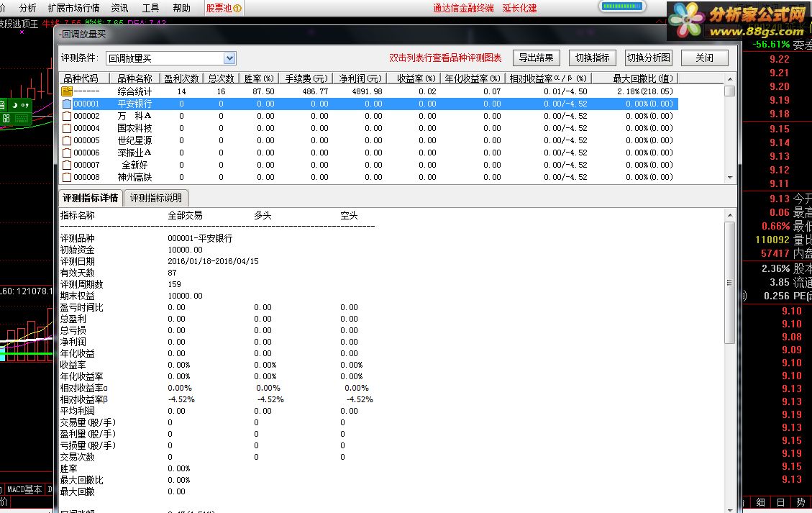Click the 细 tab in the quote panel
812x513 pixels.
(x=760, y=502)
